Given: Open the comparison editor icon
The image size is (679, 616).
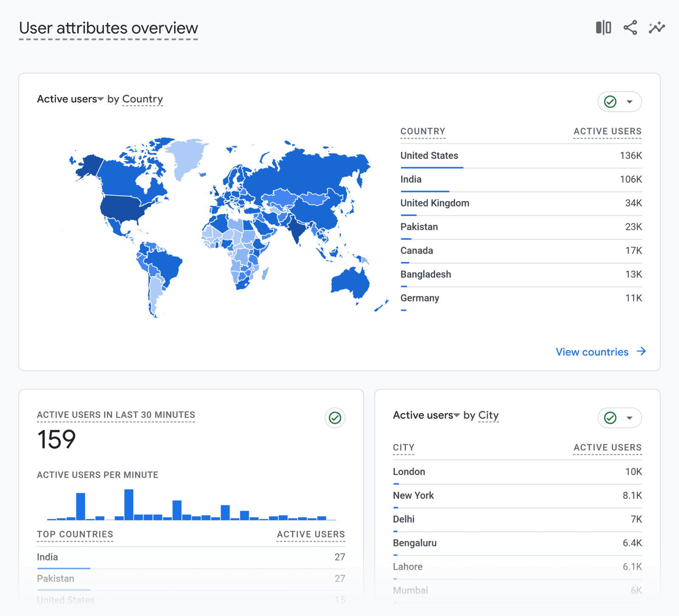Looking at the screenshot, I should 603,27.
